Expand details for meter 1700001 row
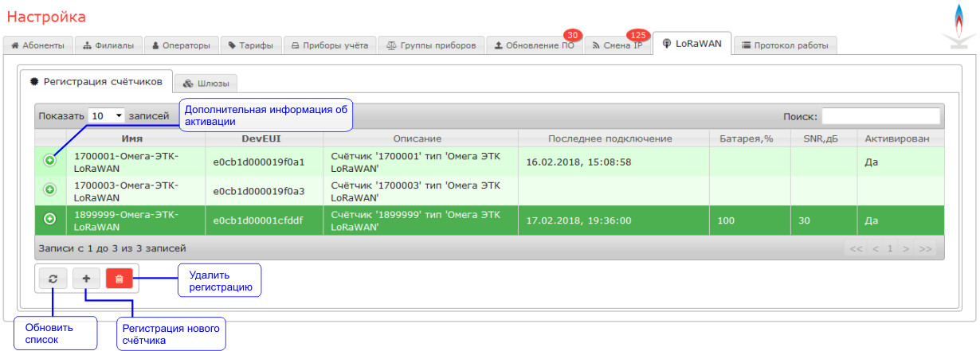The height and width of the screenshot is (351, 980). click(x=49, y=161)
